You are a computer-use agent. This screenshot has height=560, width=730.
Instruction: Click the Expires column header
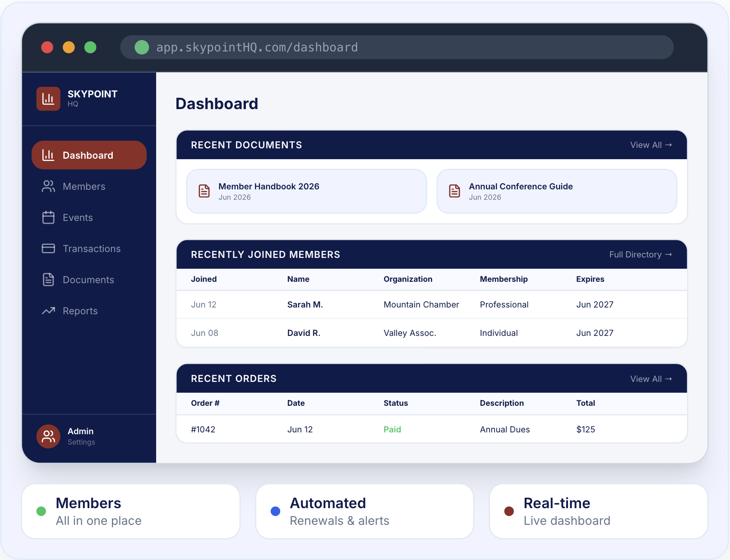[x=590, y=279]
